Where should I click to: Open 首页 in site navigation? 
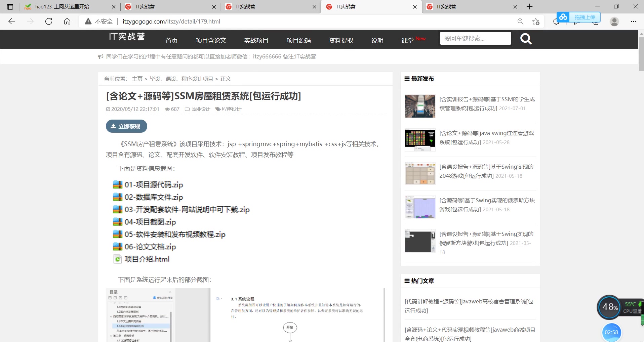coord(172,41)
